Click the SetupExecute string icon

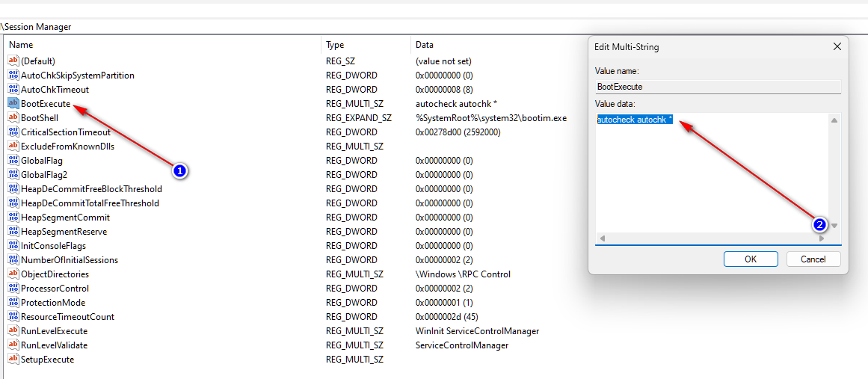(13, 359)
